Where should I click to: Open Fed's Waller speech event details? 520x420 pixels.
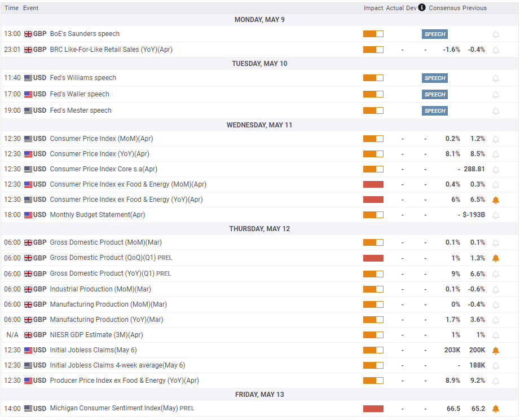[80, 94]
